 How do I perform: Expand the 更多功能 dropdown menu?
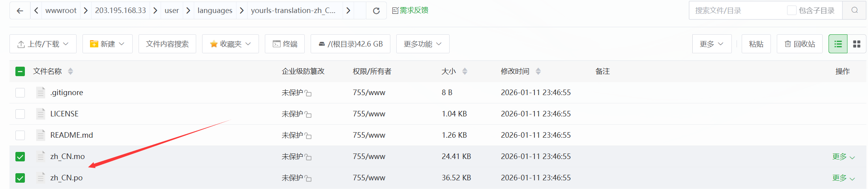[x=422, y=44]
